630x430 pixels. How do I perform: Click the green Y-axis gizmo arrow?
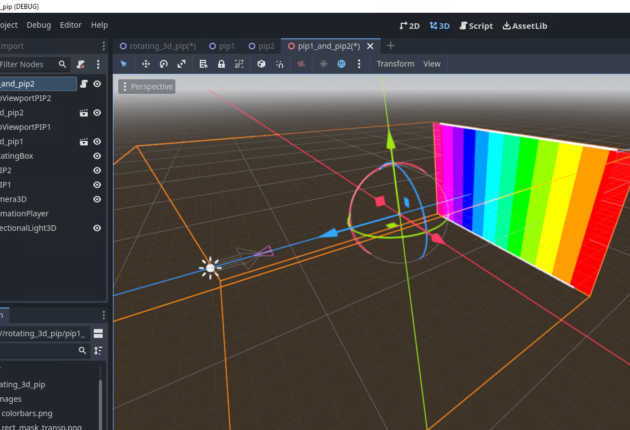click(x=391, y=139)
